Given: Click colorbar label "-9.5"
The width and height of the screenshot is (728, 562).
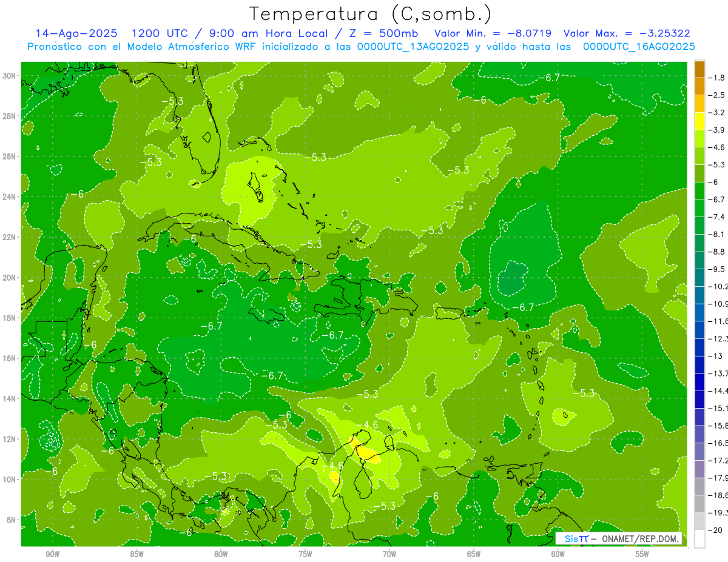Looking at the screenshot, I should point(718,269).
